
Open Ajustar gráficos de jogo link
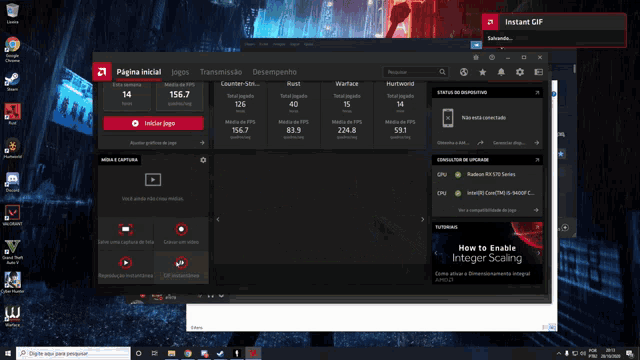153,143
